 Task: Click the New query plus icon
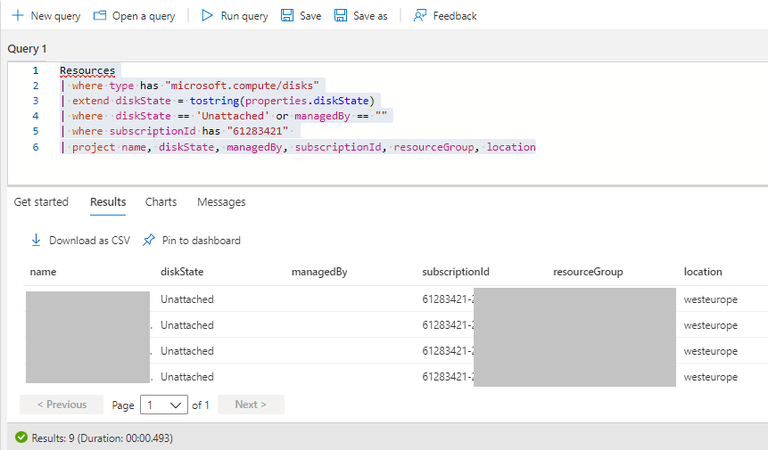tap(17, 16)
